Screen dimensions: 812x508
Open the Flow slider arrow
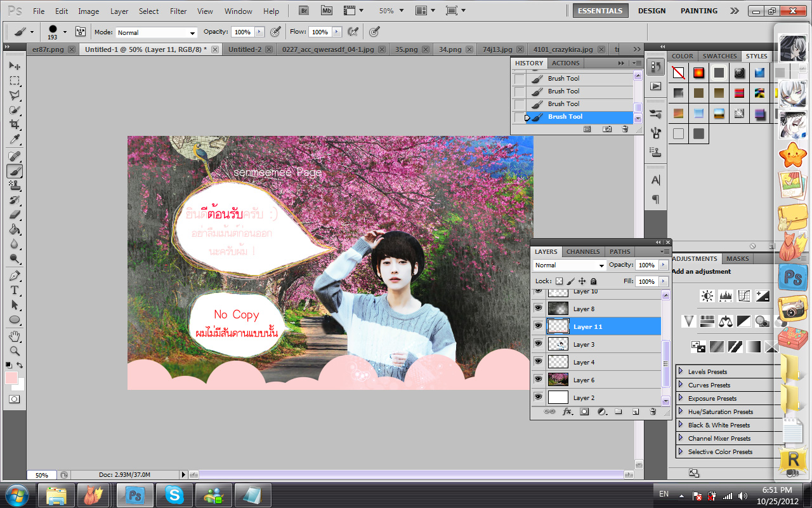[337, 32]
